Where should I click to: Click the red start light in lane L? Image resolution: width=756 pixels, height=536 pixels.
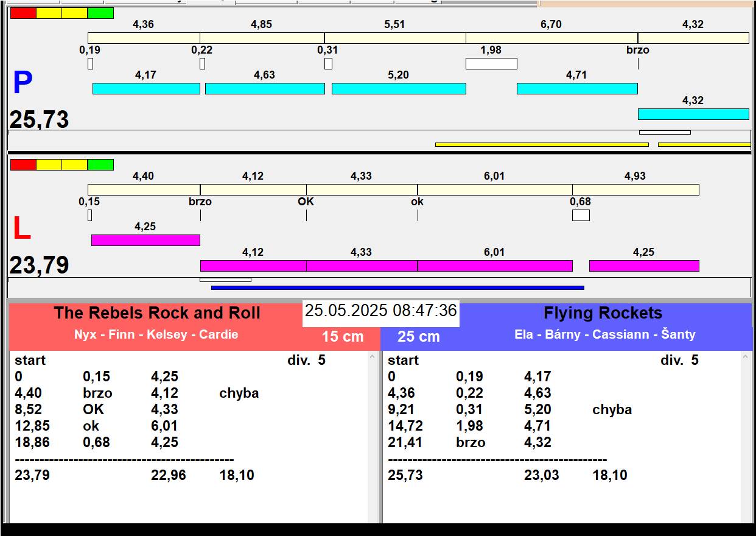pyautogui.click(x=23, y=164)
